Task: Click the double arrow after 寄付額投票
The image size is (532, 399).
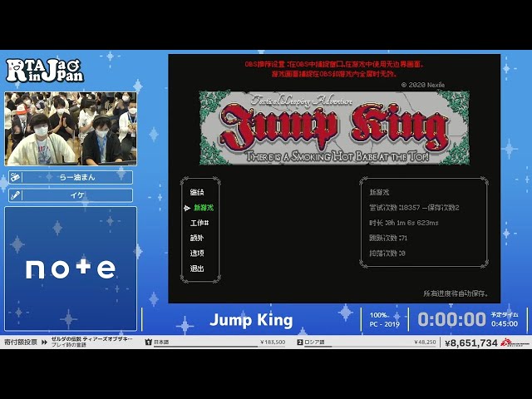Action: [44, 342]
